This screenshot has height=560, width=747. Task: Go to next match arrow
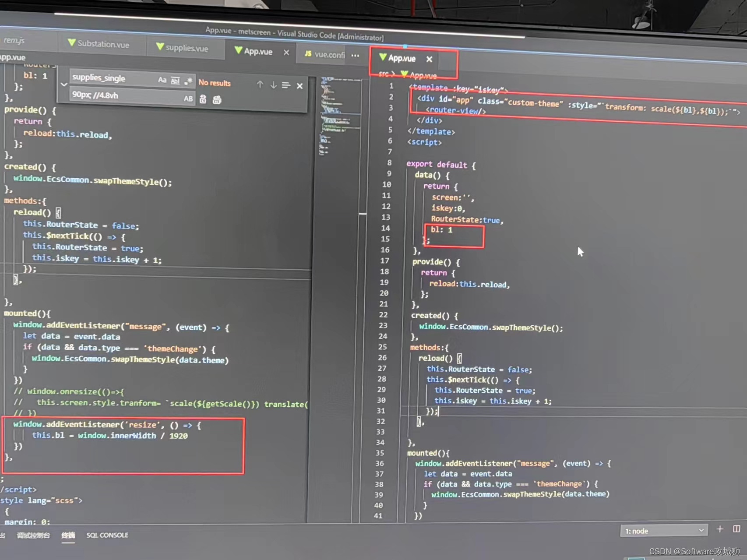tap(273, 85)
